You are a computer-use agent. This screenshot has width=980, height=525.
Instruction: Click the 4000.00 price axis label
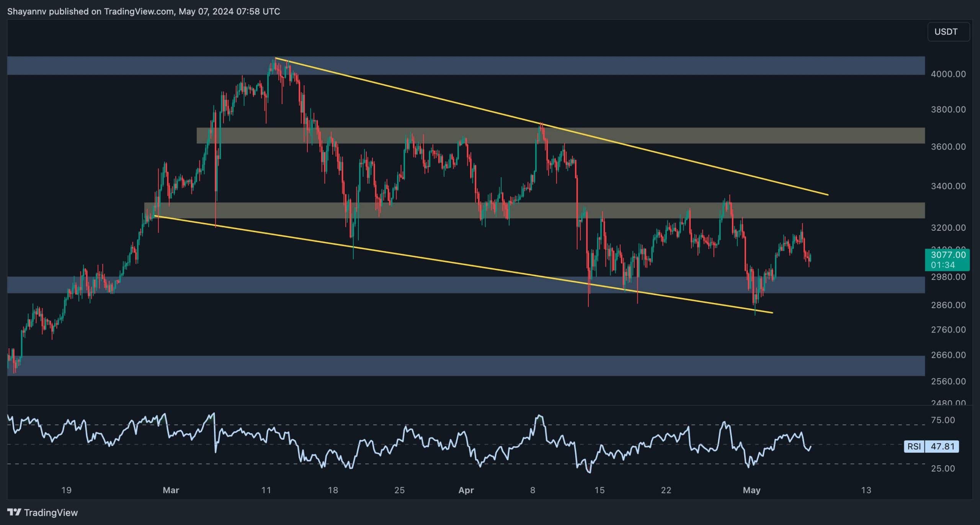click(948, 74)
